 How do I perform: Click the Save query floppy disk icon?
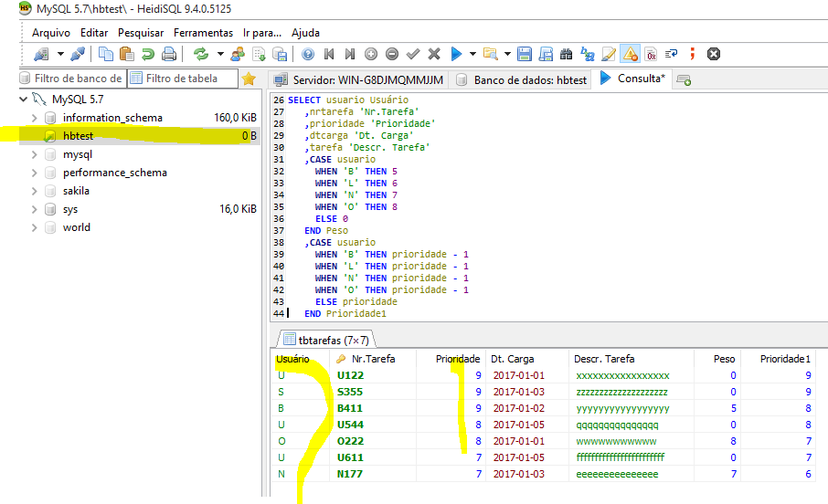[x=525, y=54]
